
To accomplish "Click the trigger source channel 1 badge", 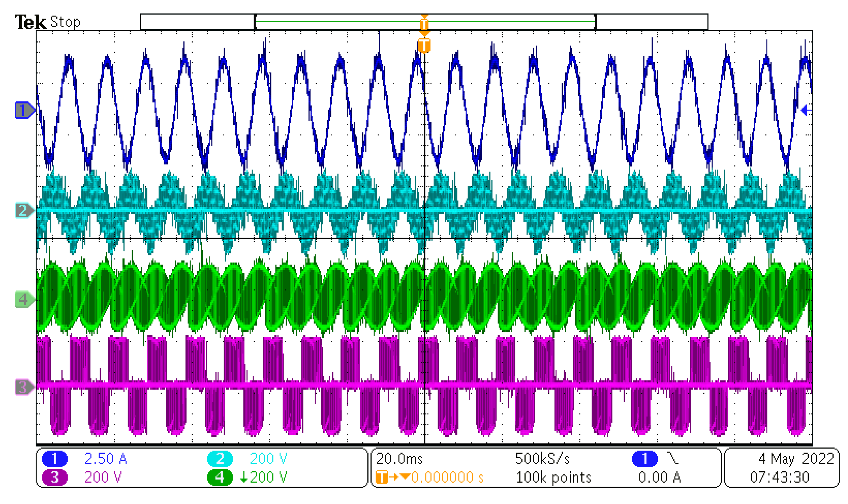I will pyautogui.click(x=645, y=459).
